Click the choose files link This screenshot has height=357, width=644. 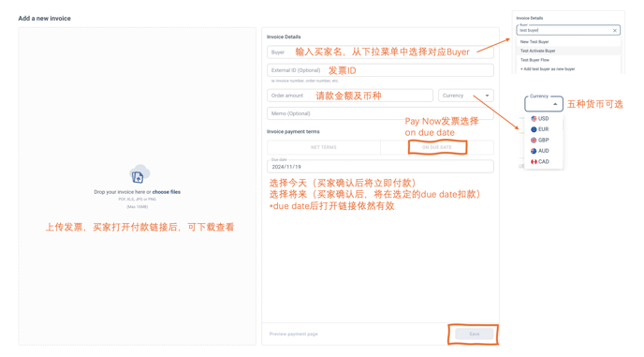(x=167, y=192)
